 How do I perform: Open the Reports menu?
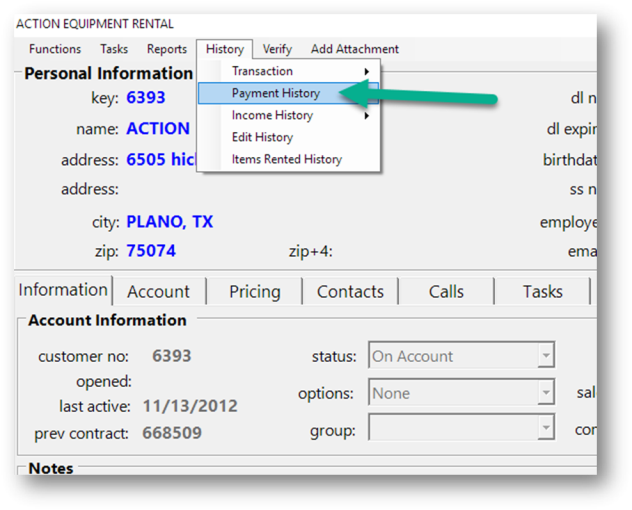[x=167, y=49]
